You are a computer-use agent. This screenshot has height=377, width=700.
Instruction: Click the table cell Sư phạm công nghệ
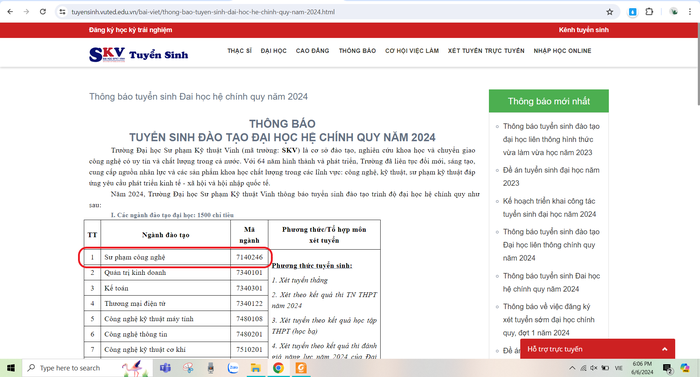coord(166,257)
